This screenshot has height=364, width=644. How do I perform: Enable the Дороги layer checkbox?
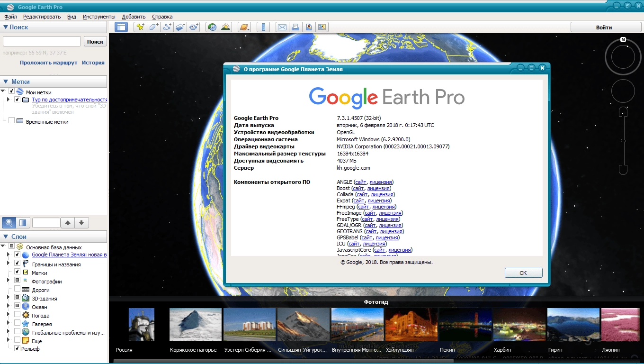tap(18, 289)
